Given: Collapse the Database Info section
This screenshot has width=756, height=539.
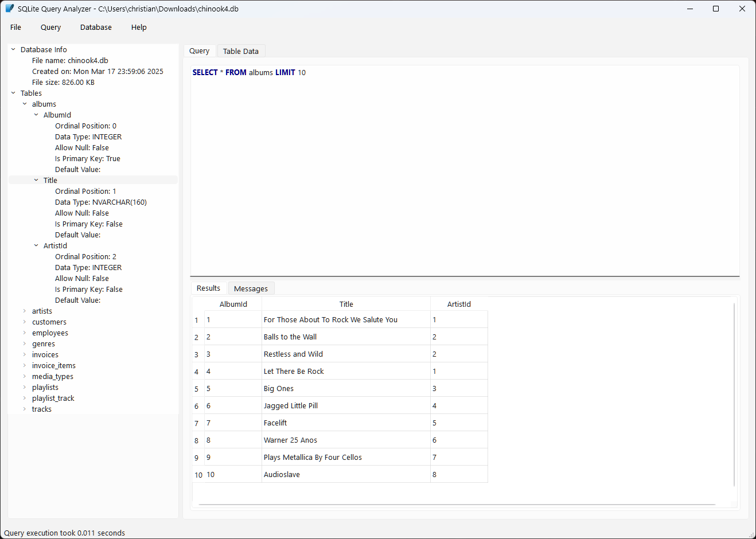Looking at the screenshot, I should point(13,49).
